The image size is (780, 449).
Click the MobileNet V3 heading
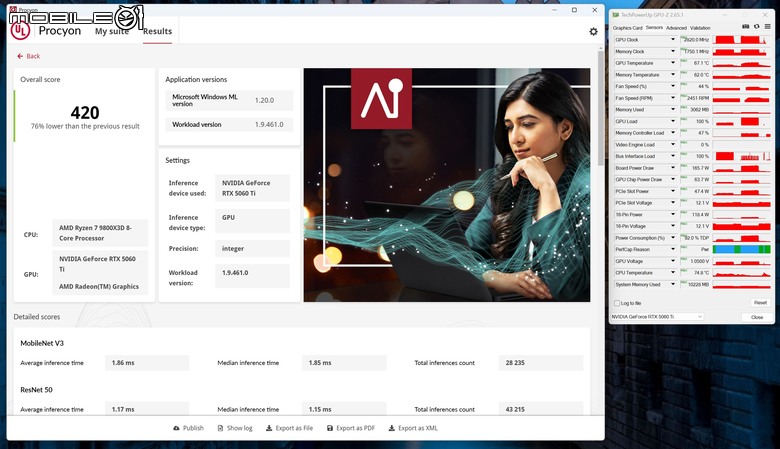click(x=42, y=343)
